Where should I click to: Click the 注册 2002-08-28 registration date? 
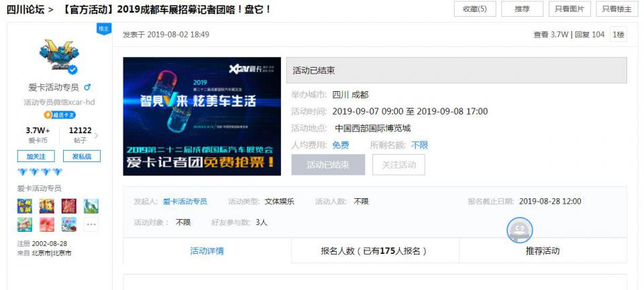coord(42,243)
